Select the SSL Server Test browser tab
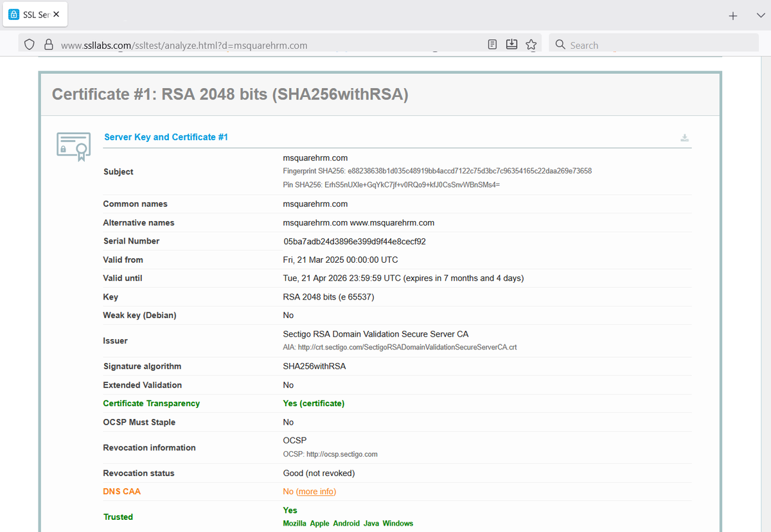 coord(35,14)
